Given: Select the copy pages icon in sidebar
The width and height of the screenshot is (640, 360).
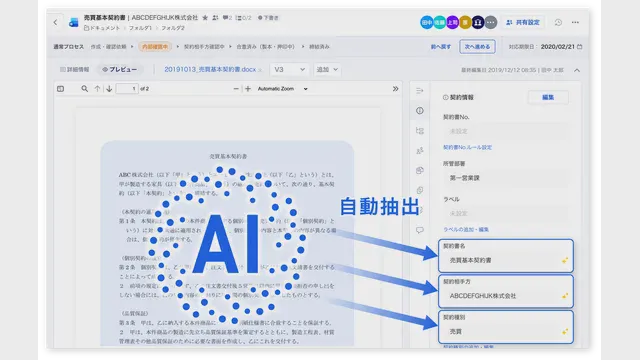Looking at the screenshot, I should point(420,190).
